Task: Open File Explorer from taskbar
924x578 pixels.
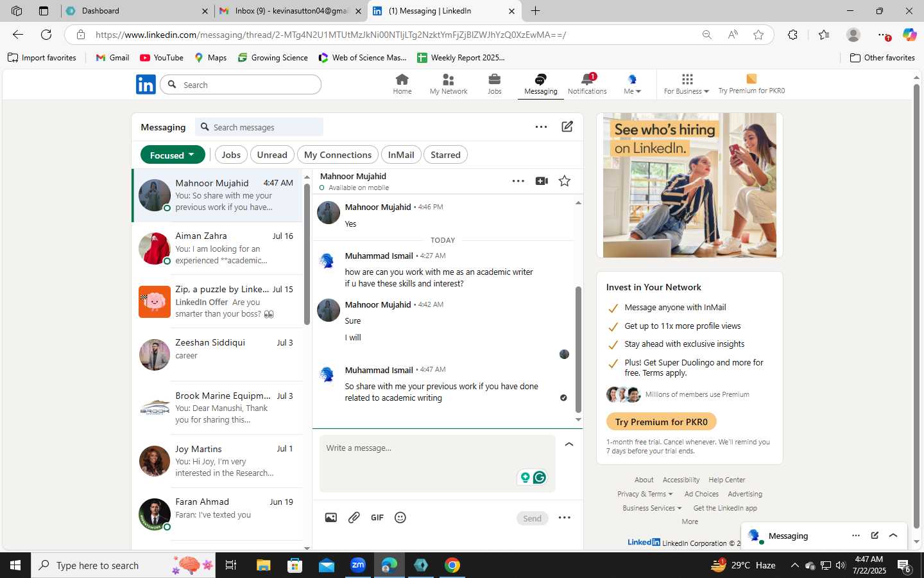Action: tap(263, 565)
